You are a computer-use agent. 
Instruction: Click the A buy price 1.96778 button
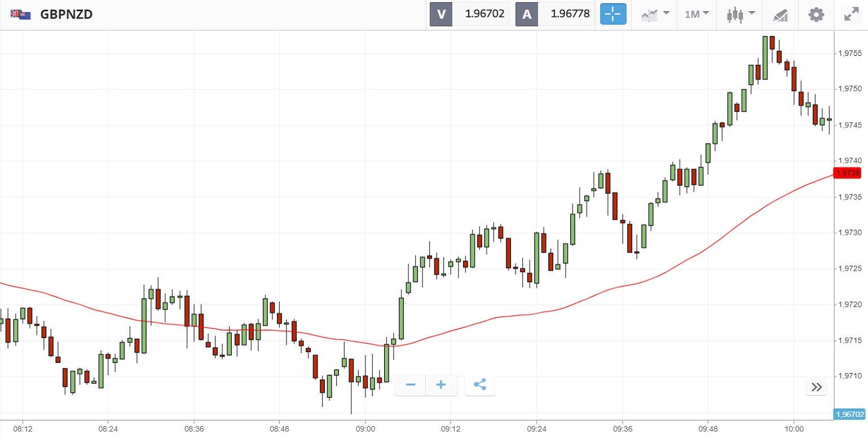(x=555, y=14)
